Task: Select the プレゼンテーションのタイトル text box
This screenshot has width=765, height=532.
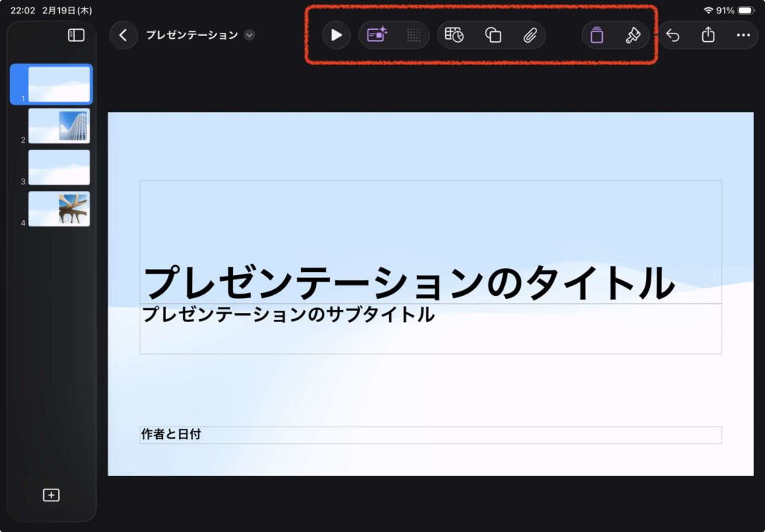Action: 408,283
